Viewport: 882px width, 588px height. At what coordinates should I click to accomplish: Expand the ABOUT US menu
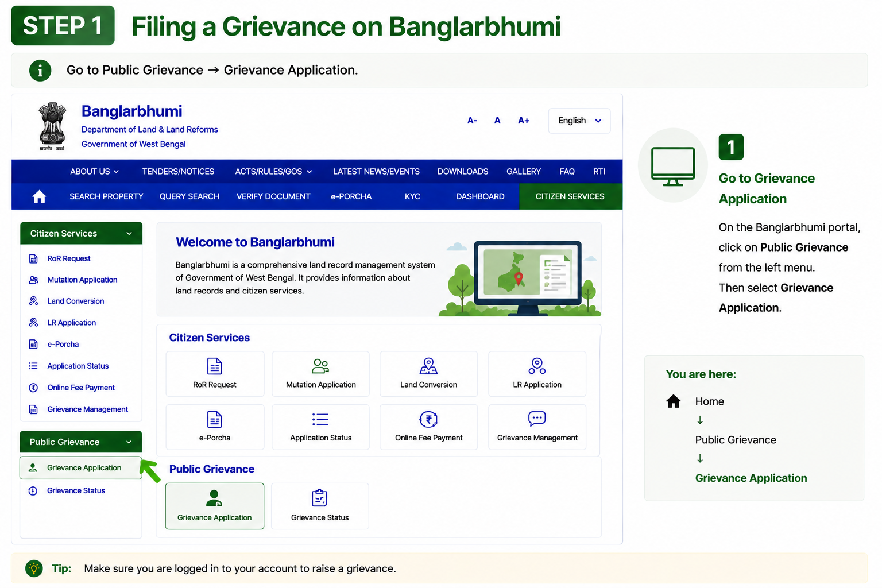(94, 172)
